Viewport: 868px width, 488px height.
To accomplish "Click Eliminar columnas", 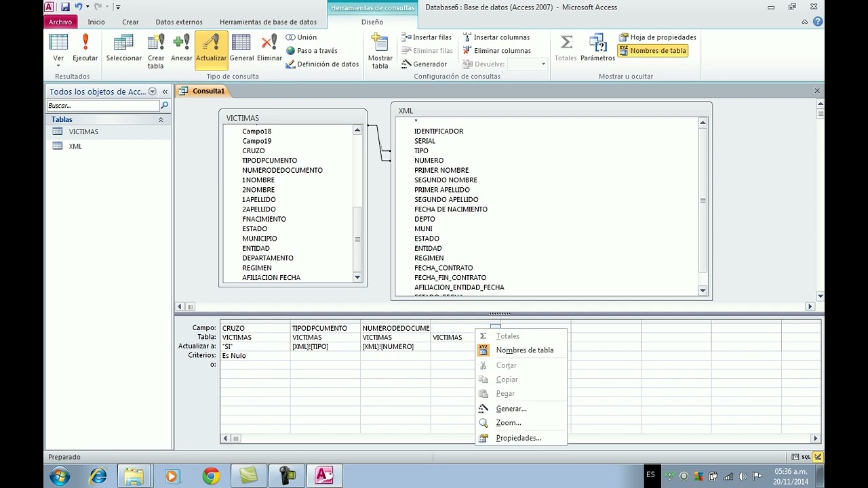I will (497, 51).
